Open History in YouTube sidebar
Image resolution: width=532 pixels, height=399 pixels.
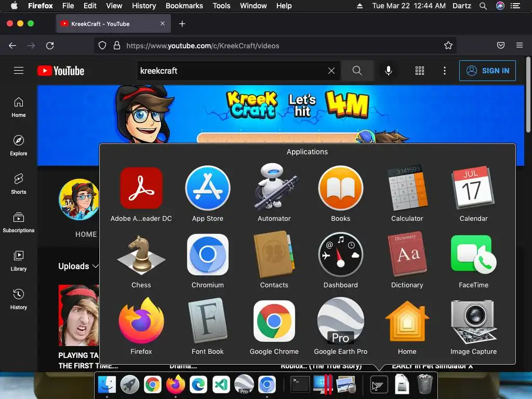click(x=19, y=299)
